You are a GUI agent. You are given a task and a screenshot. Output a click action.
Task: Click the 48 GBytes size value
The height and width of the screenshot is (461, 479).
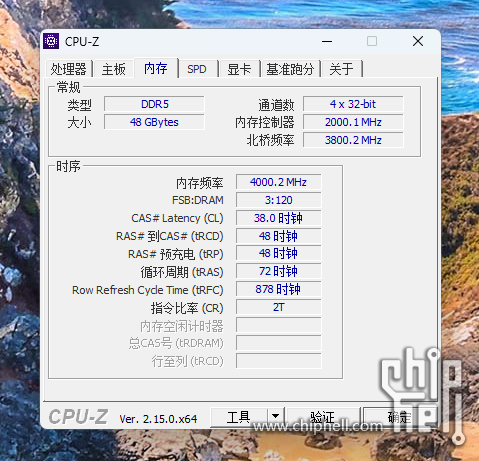[x=154, y=122]
